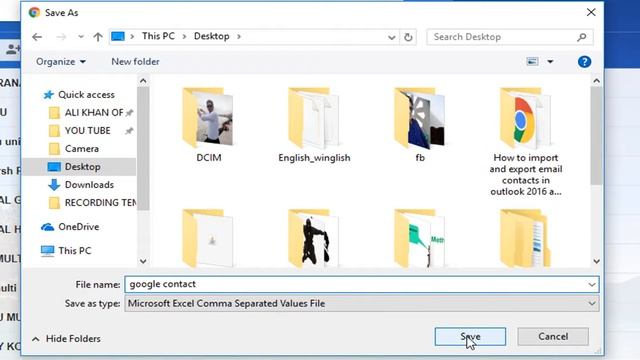
Task: Select Quick access in navigation pane
Action: pos(86,95)
